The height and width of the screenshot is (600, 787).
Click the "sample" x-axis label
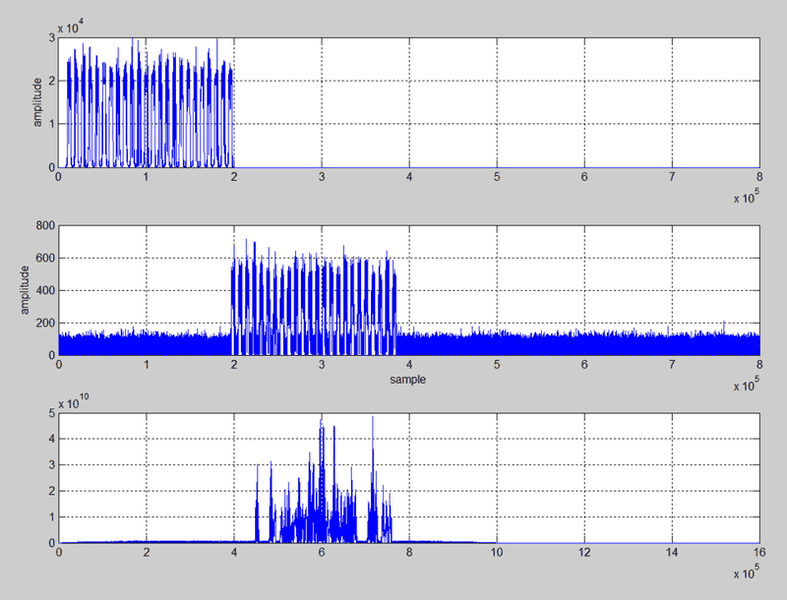pyautogui.click(x=409, y=381)
